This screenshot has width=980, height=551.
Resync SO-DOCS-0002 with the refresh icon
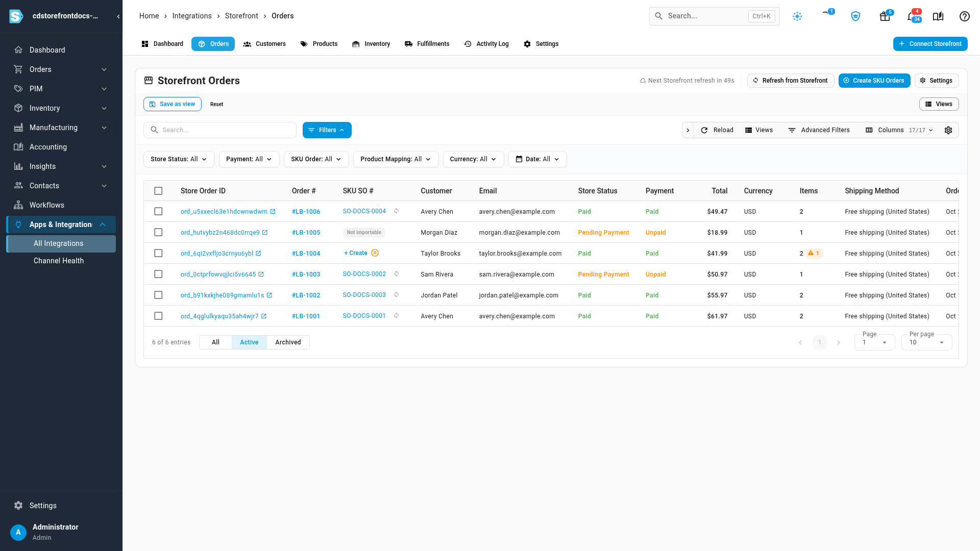(x=396, y=273)
